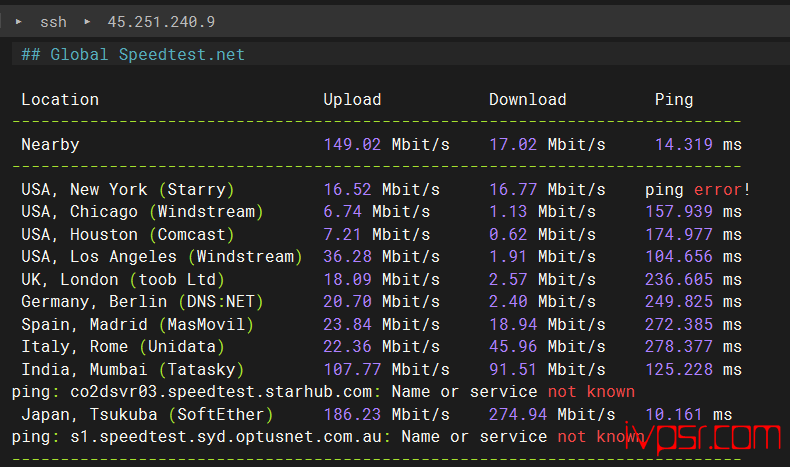Click the USA, New York (Starry) entry
The width and height of the screenshot is (790, 467).
pos(127,189)
